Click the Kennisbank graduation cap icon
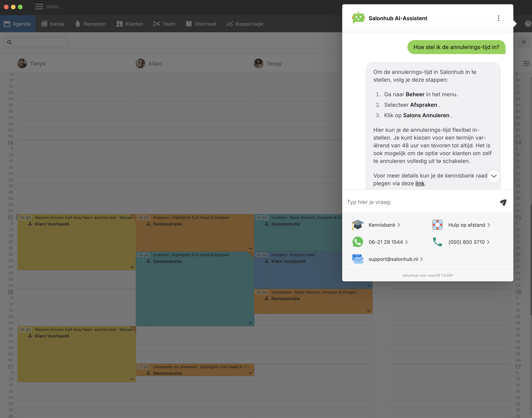The image size is (532, 418). point(358,225)
